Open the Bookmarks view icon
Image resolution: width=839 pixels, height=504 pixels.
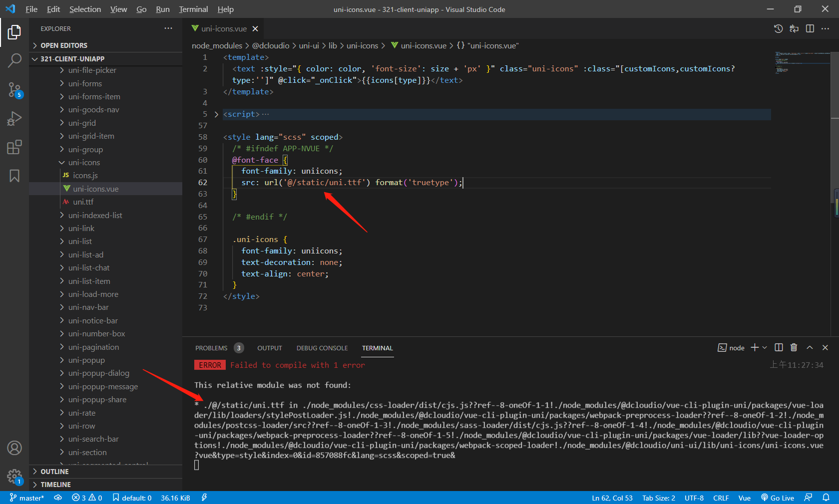pos(14,176)
